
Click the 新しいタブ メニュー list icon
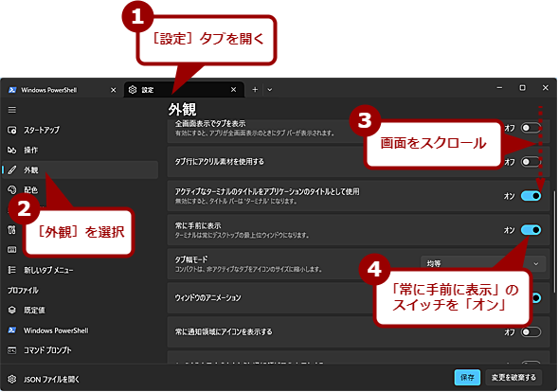click(12, 270)
